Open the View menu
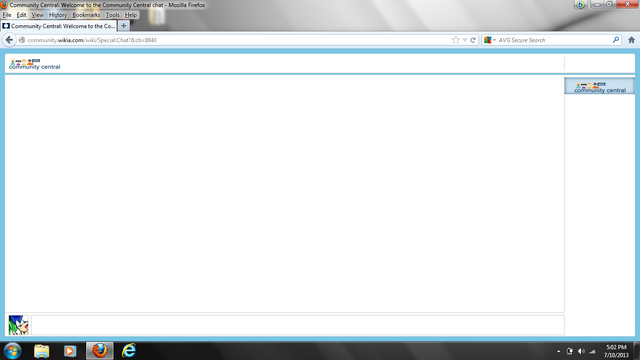Viewport: 640px width, 360px height. point(37,15)
